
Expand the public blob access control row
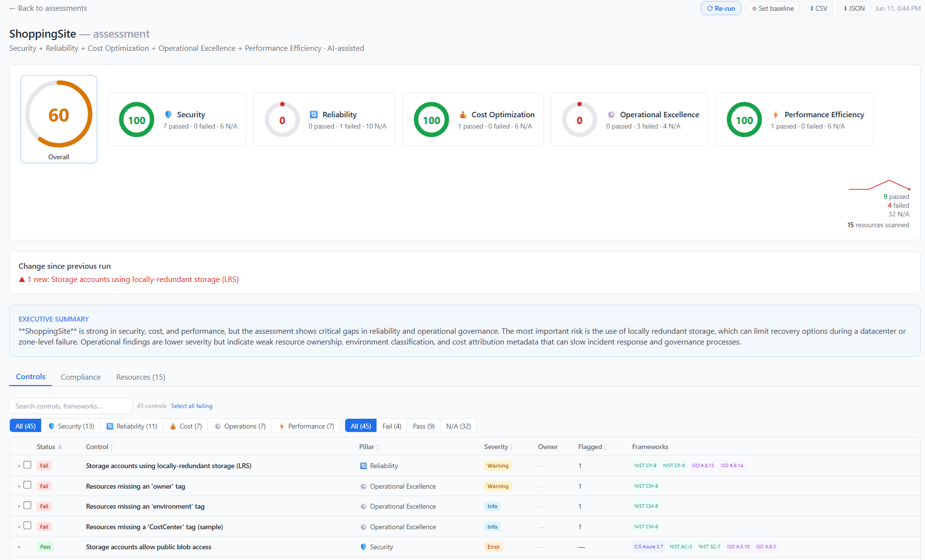tap(19, 547)
